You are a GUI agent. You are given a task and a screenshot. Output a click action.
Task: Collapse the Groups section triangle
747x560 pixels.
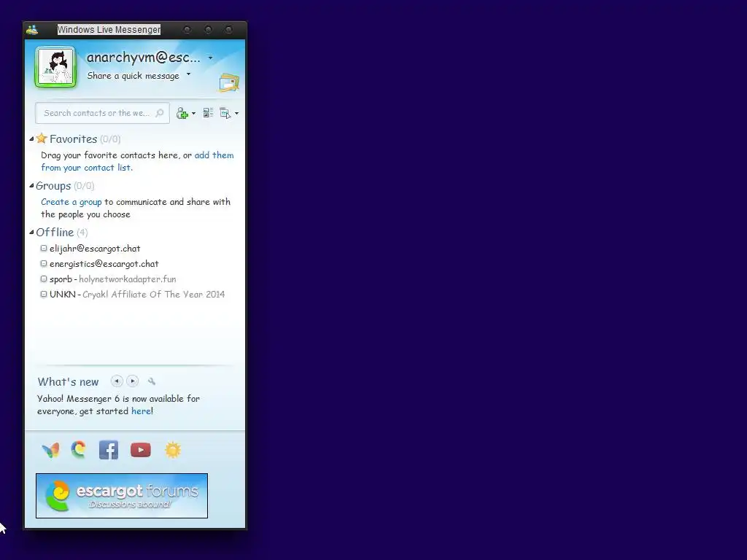pos(31,186)
